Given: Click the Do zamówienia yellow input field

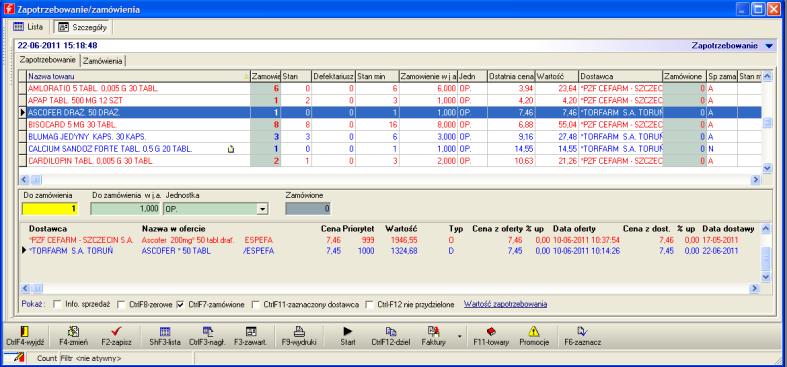Looking at the screenshot, I should coord(50,209).
